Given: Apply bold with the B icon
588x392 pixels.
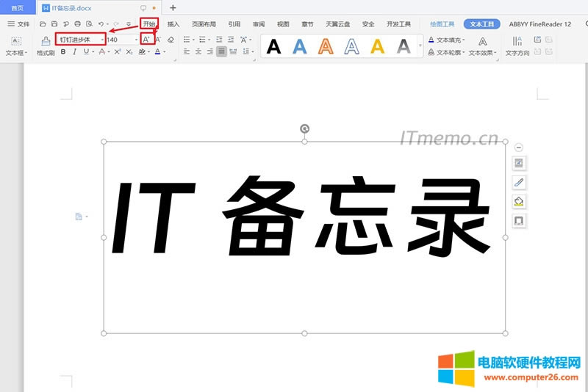Looking at the screenshot, I should [x=63, y=52].
